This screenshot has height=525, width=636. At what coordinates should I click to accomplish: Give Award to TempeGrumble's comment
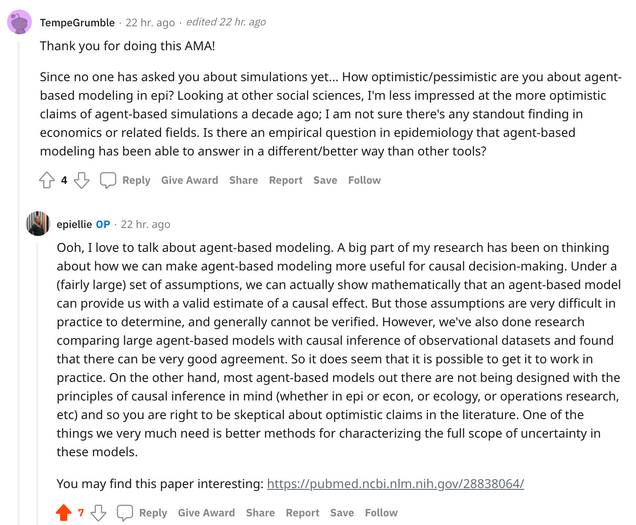pos(189,180)
